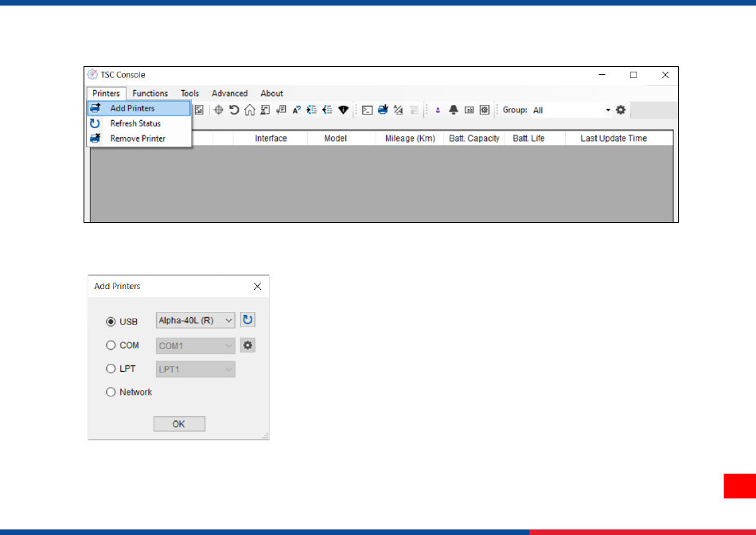Click the toolbar icon right of home
The image size is (756, 535).
(x=265, y=110)
